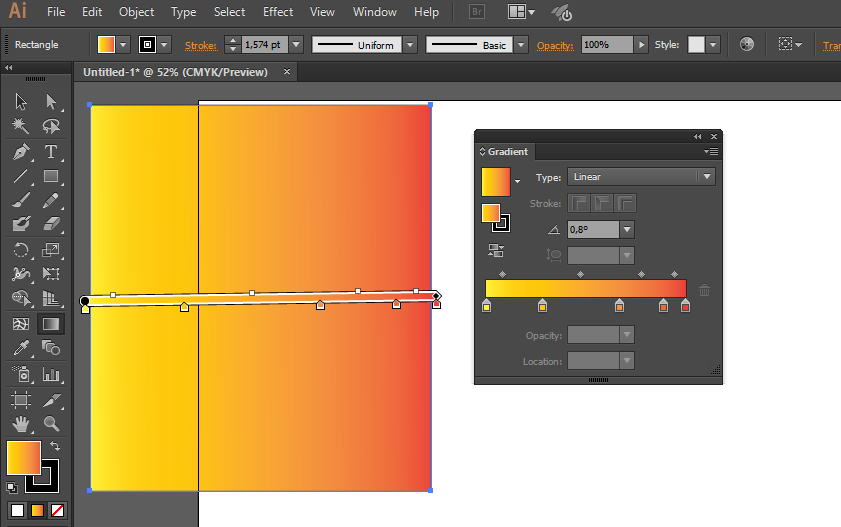The image size is (841, 527).
Task: Select the Slice tool
Action: coord(51,400)
